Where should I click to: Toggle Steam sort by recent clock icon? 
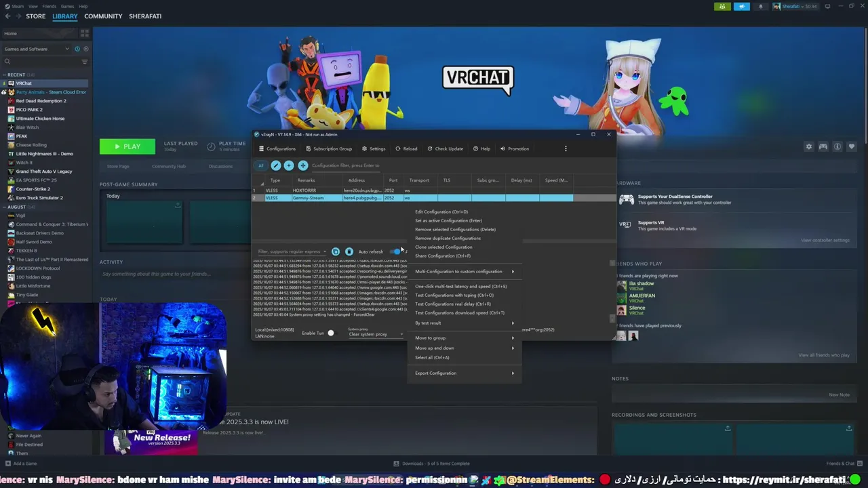[77, 49]
